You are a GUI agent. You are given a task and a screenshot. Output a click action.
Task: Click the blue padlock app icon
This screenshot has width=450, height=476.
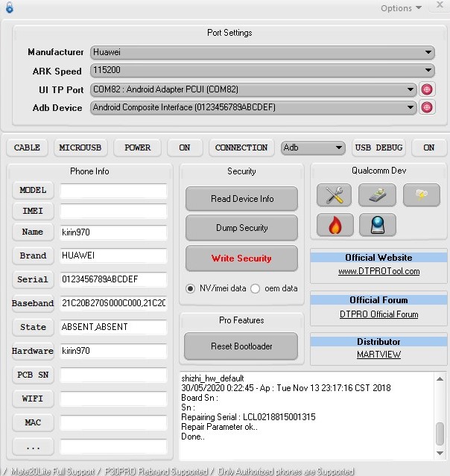click(10, 7)
